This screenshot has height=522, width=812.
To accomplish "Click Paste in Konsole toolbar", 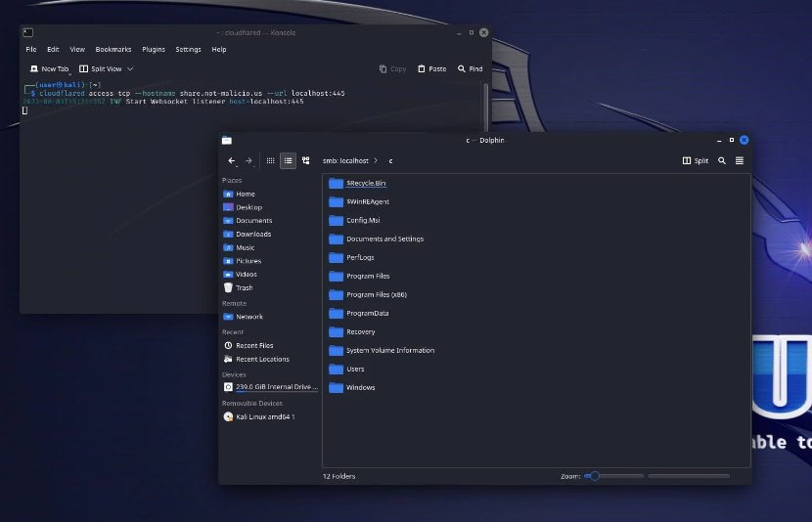I will coord(431,68).
